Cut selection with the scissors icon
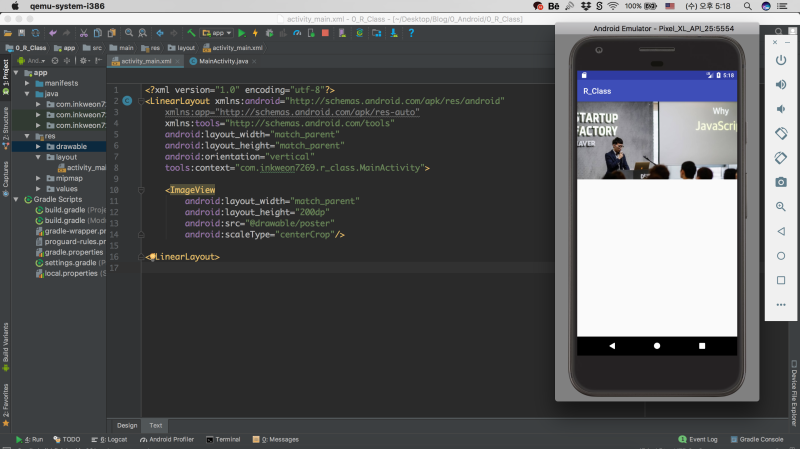Image resolution: width=800 pixels, height=449 pixels. point(84,33)
